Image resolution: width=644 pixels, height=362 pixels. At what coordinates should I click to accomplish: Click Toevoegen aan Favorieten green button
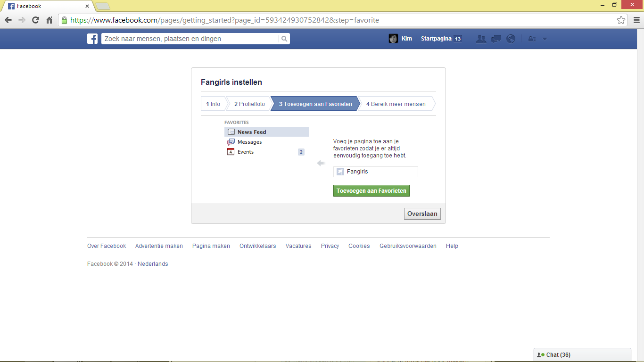coord(372,191)
